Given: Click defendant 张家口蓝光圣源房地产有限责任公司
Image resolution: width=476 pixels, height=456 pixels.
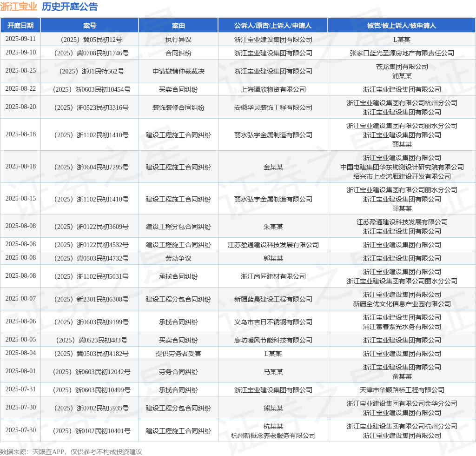Looking at the screenshot, I should tap(402, 53).
